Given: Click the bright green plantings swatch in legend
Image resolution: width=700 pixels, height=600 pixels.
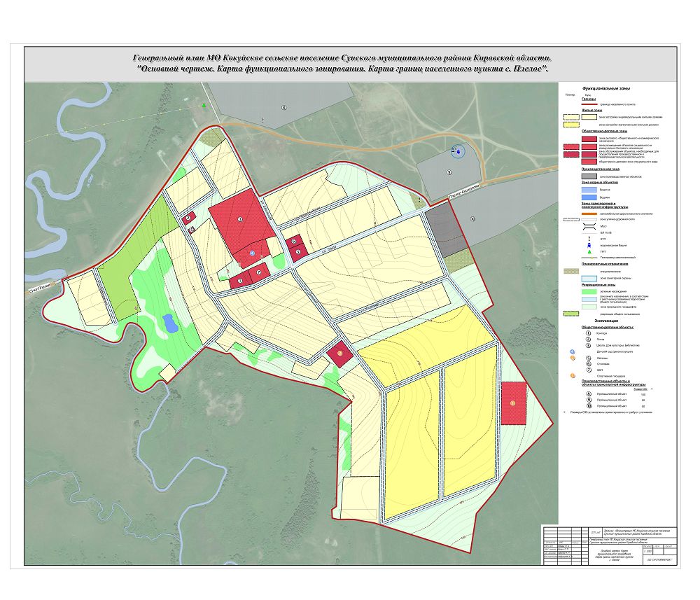Looking at the screenshot, I should coord(589,291).
